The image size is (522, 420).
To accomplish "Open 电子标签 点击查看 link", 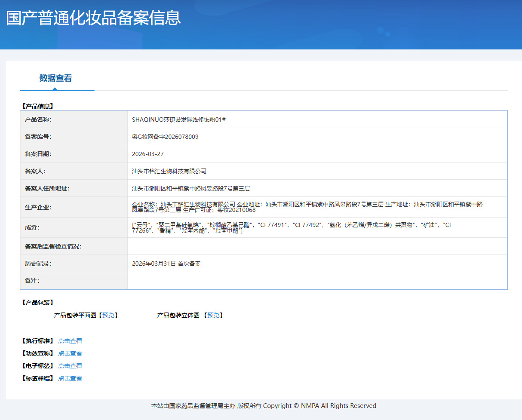I will (x=70, y=366).
